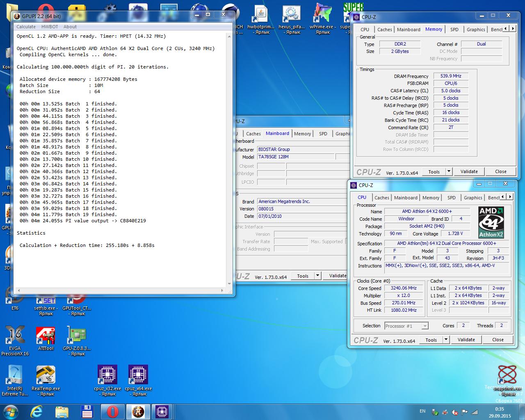Switch to CPU tab in memory CPU-Z window
This screenshot has width=525, height=420.
[x=365, y=30]
